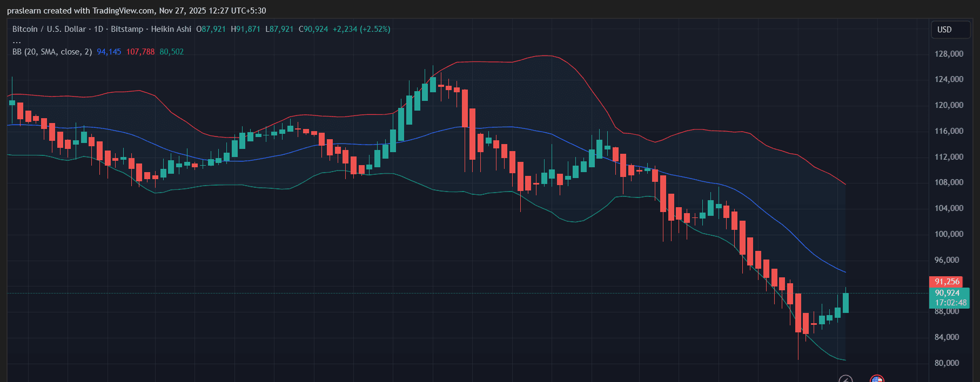The image size is (980, 382).
Task: Click the high value H91,871
Action: click(245, 29)
